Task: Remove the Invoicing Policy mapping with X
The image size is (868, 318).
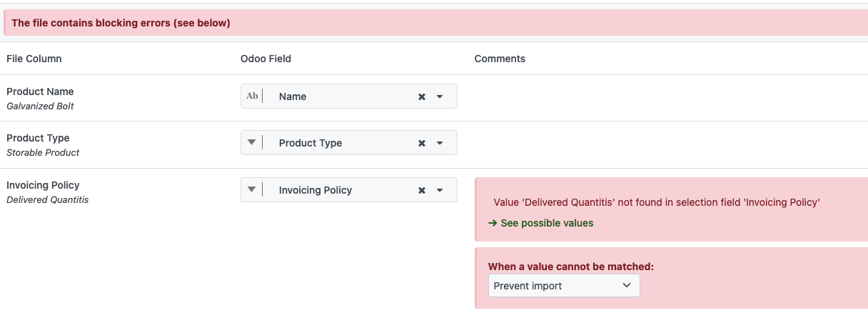Action: coord(422,190)
